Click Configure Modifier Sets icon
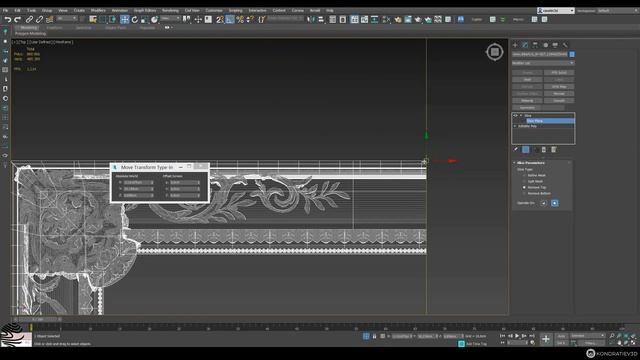640x360 pixels. [x=554, y=150]
